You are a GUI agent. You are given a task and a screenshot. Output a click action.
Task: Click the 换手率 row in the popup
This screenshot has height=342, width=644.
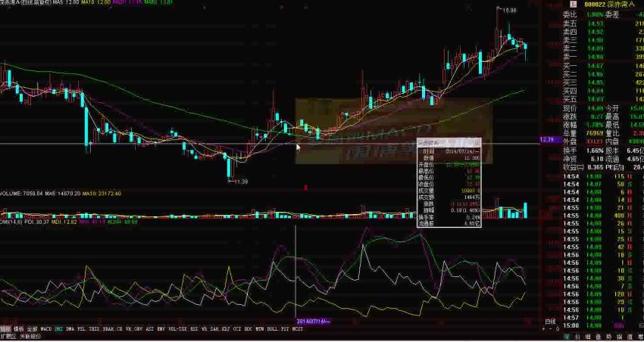click(449, 217)
